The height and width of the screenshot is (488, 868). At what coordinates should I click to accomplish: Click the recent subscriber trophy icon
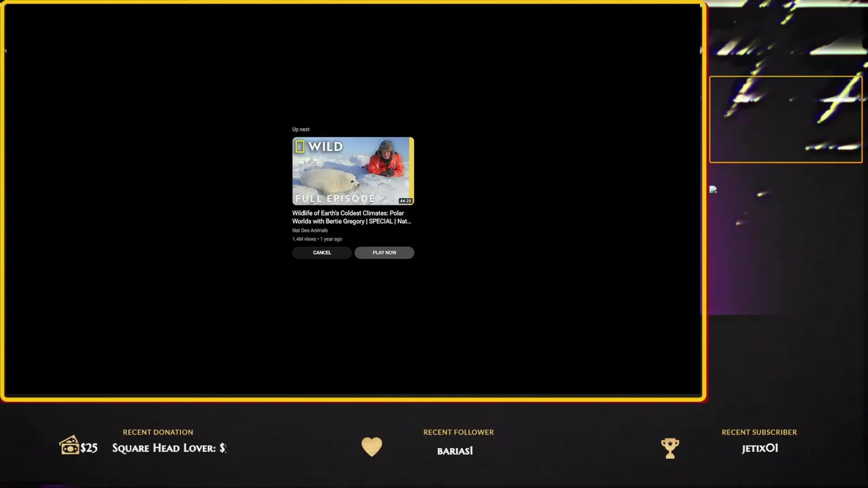pos(670,448)
